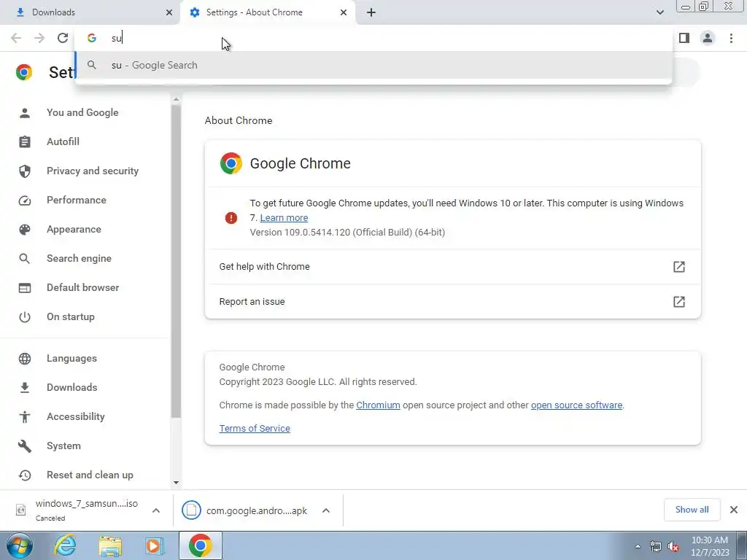Open a new tab

point(371,12)
